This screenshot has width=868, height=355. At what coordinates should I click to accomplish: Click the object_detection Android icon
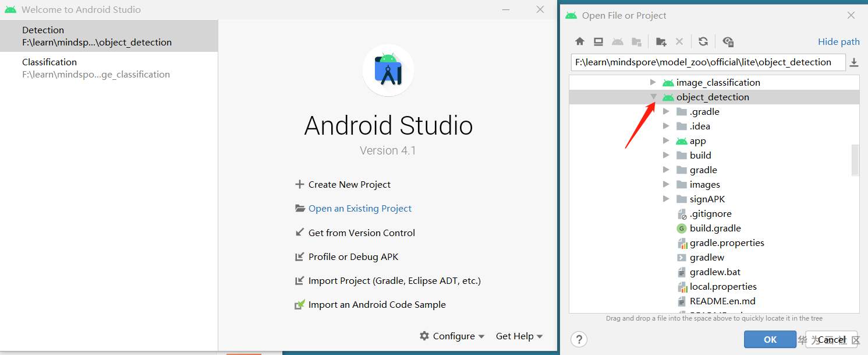(x=668, y=97)
